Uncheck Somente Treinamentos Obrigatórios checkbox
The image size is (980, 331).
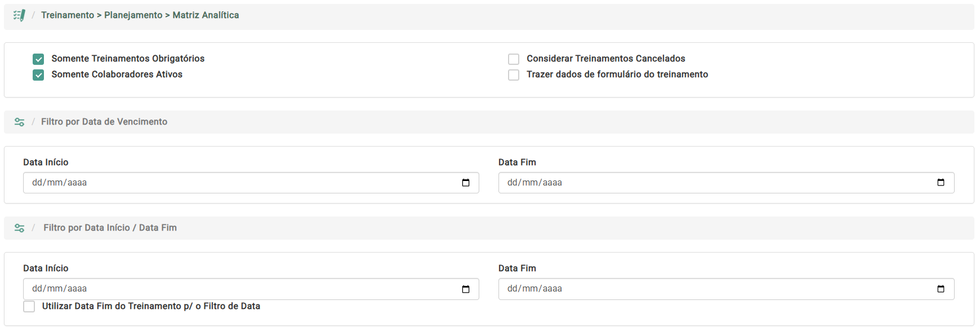[38, 59]
